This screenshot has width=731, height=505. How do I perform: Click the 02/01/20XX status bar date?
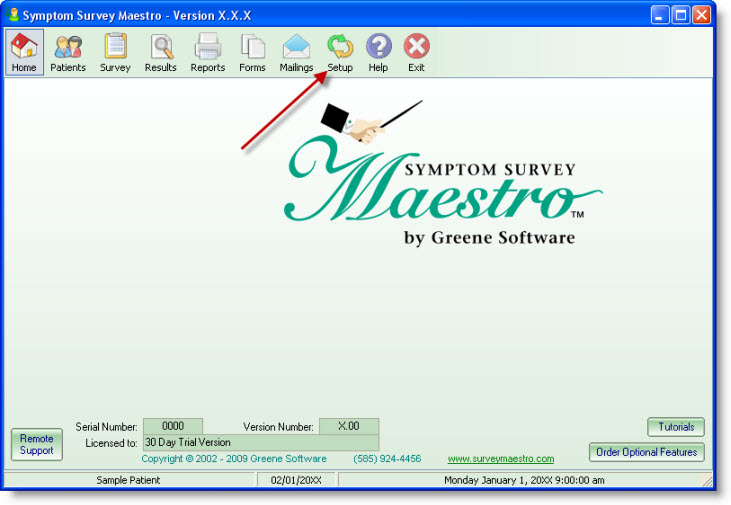point(296,480)
